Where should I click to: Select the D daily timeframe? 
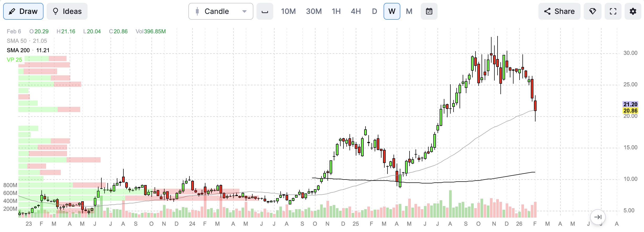(375, 11)
